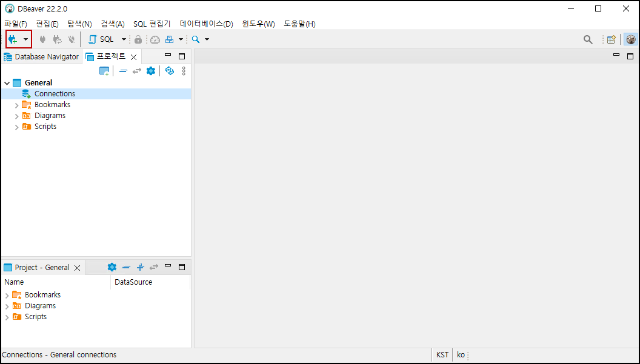Collapse the General project node
The image size is (640, 364).
pos(7,83)
